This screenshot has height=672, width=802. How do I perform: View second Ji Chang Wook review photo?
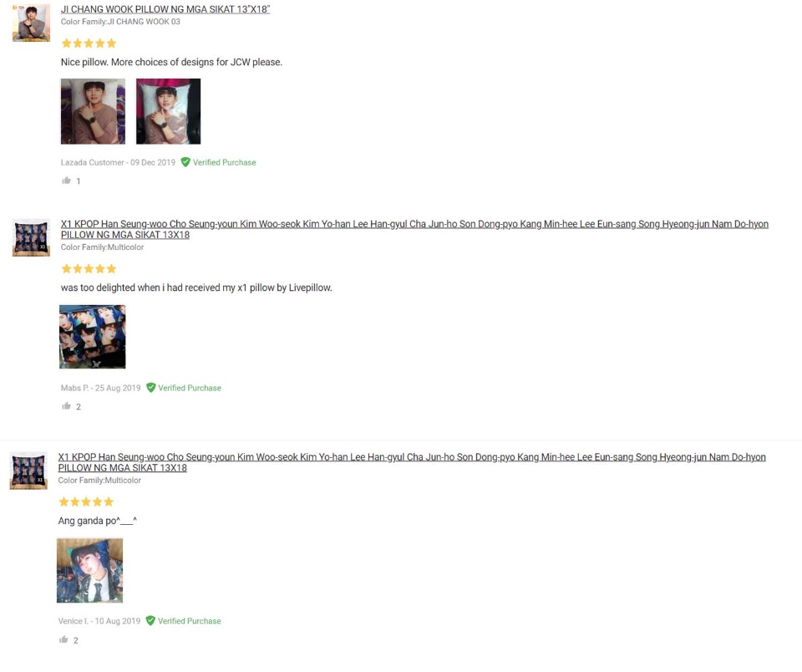[x=168, y=111]
